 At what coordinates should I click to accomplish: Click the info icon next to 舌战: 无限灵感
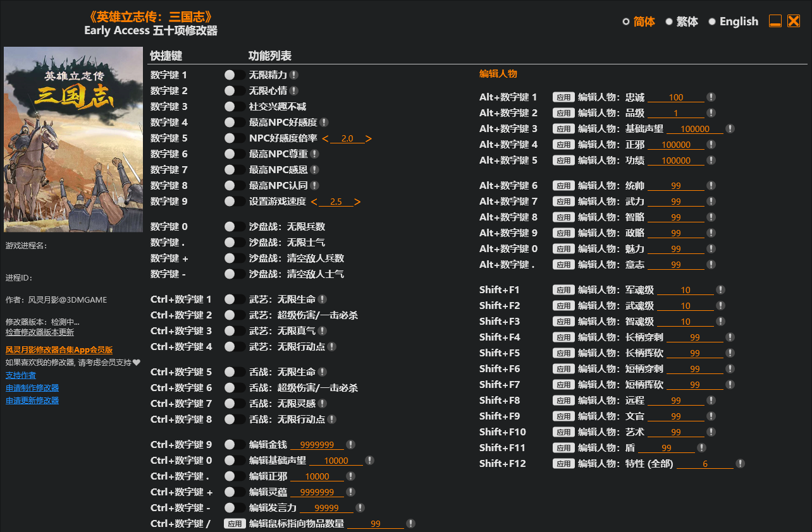(x=323, y=404)
